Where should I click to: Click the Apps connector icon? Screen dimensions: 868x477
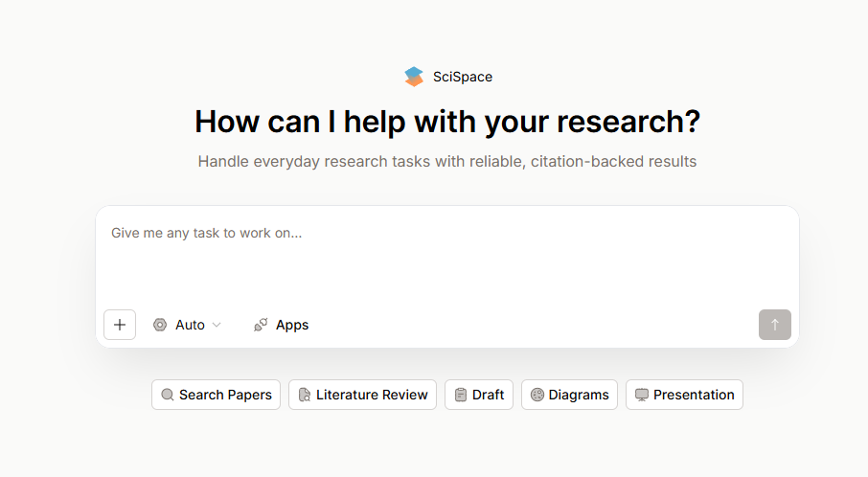point(261,325)
